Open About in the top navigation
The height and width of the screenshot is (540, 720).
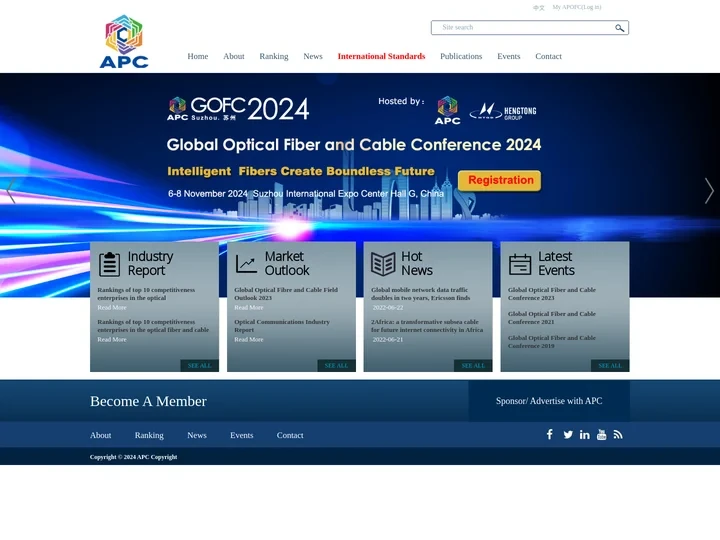click(x=234, y=56)
